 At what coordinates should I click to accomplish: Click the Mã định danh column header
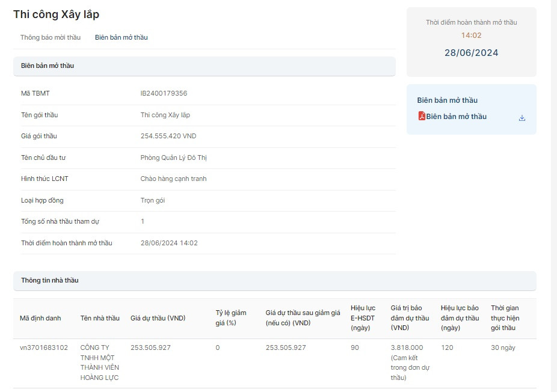coord(40,318)
